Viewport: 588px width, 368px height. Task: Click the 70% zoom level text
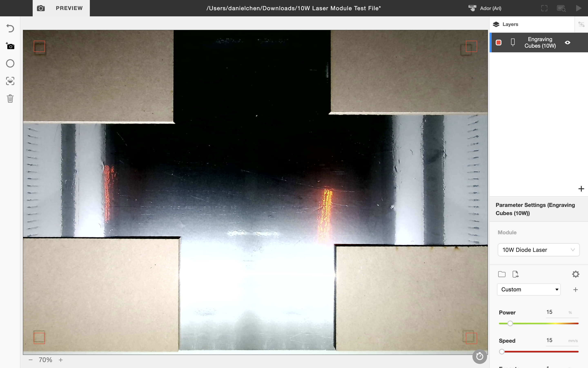[46, 360]
